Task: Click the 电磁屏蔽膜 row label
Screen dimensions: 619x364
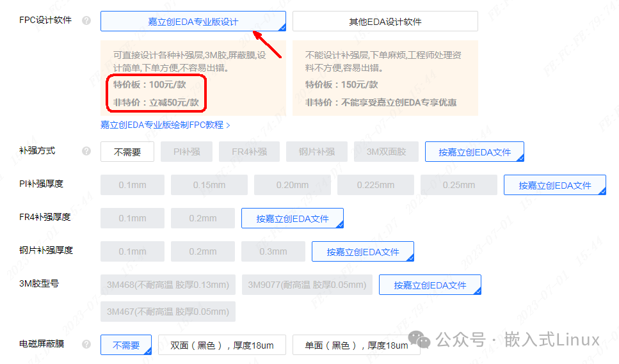Action: (42, 344)
